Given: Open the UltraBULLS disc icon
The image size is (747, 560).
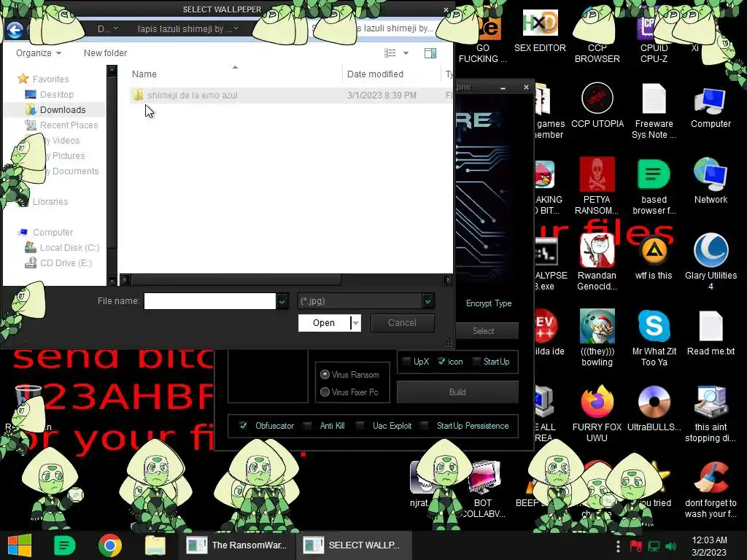Looking at the screenshot, I should coord(654,408).
